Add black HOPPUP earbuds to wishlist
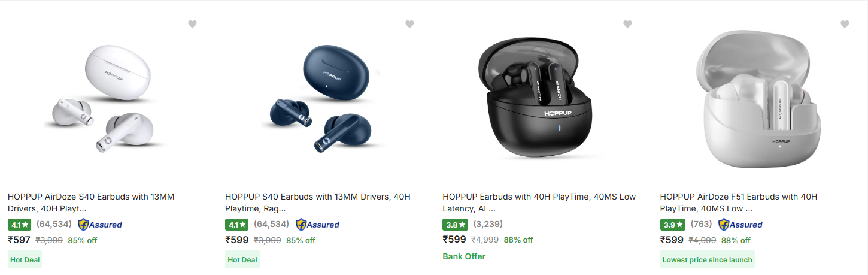The width and height of the screenshot is (868, 275). pos(627,24)
